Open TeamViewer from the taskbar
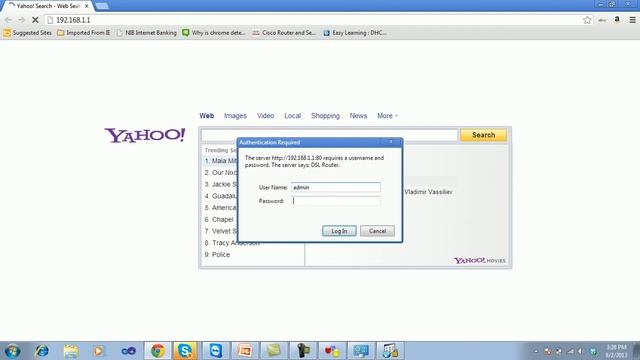The image size is (640, 360). point(216,351)
